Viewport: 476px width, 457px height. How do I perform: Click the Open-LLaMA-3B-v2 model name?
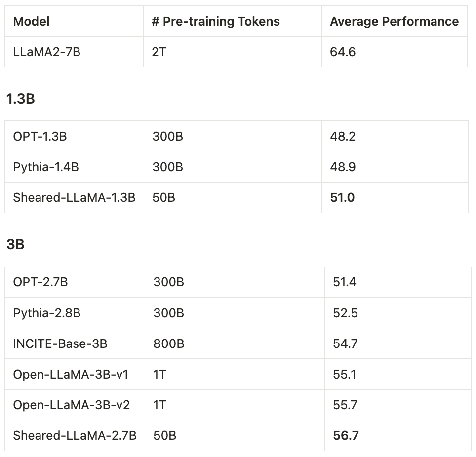71,405
